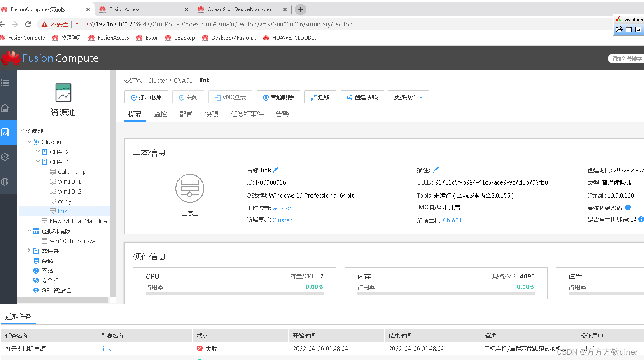Screen dimensions: 644x360
Task: Click the failed status icon in task row
Action: (x=200, y=348)
